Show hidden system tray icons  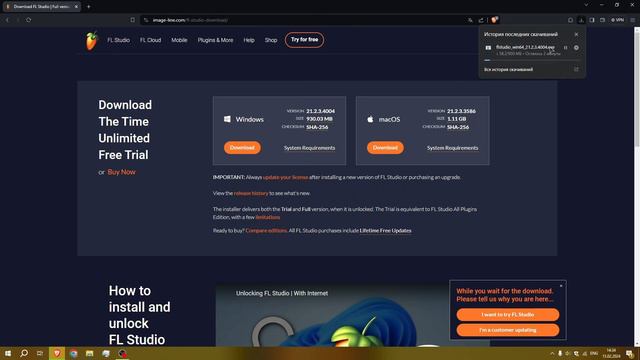coord(552,353)
